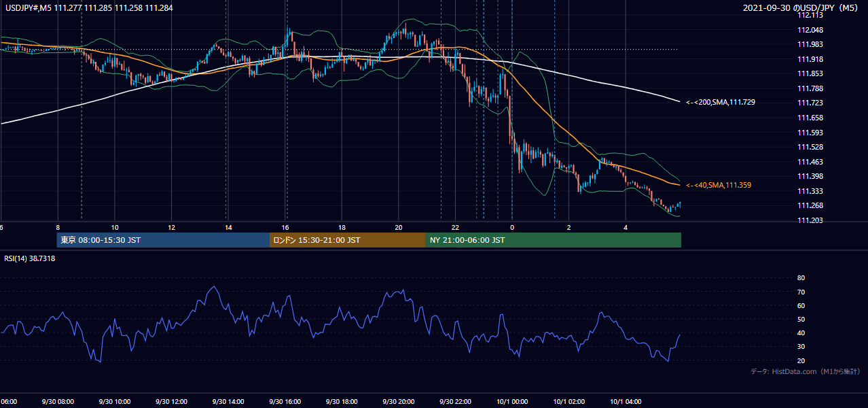Click the bottom time label 10/1 04:00
The width and height of the screenshot is (868, 408).
point(626,401)
